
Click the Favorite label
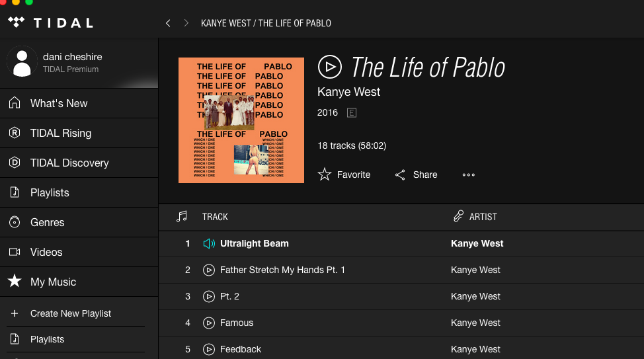pyautogui.click(x=354, y=175)
